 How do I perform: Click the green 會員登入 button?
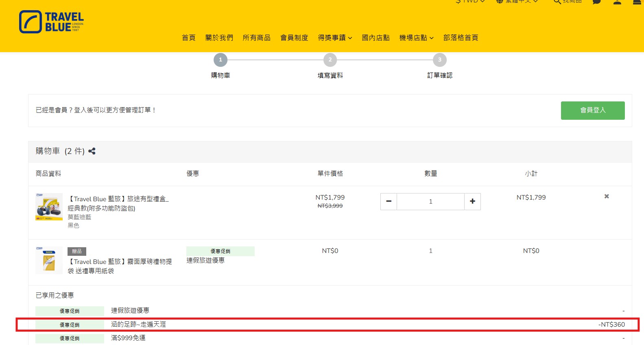tap(592, 110)
